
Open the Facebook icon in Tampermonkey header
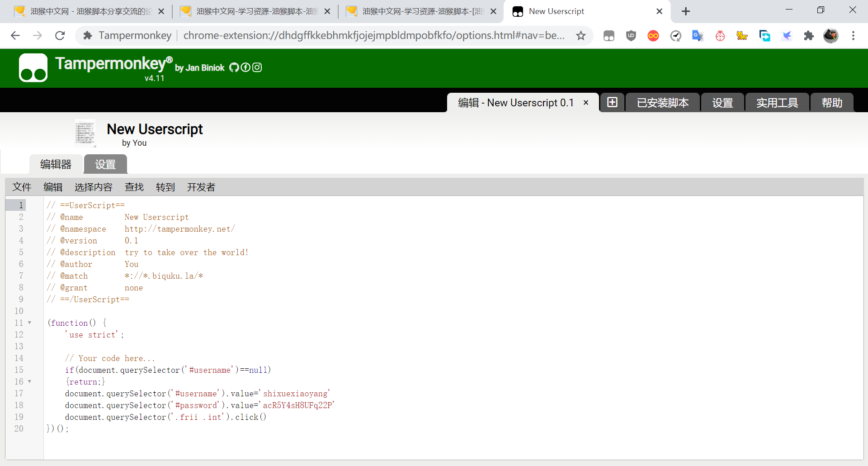pos(245,67)
